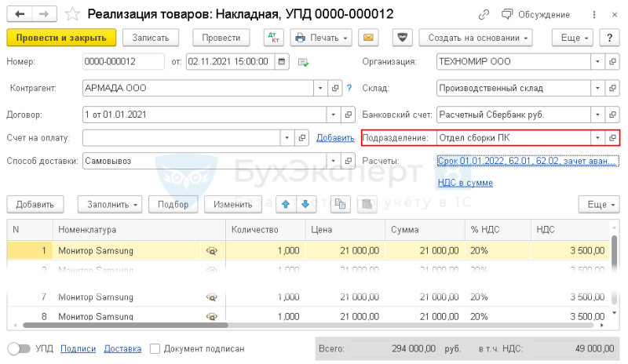This screenshot has height=364, width=628.
Task: Click the table horizontal scrollbar
Action: pyautogui.click(x=126, y=325)
